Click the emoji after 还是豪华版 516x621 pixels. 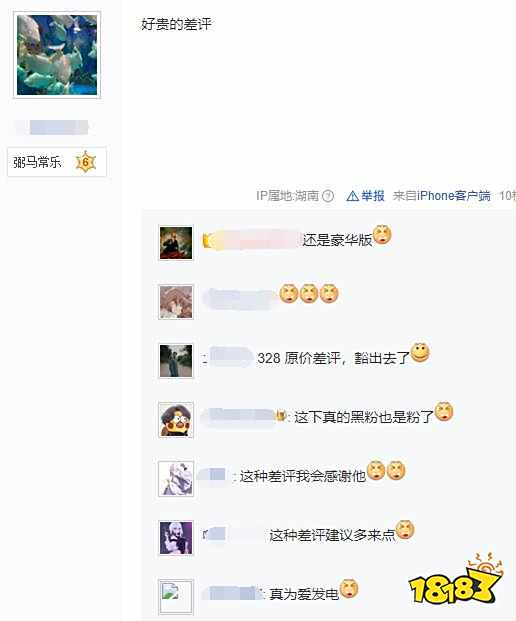382,235
